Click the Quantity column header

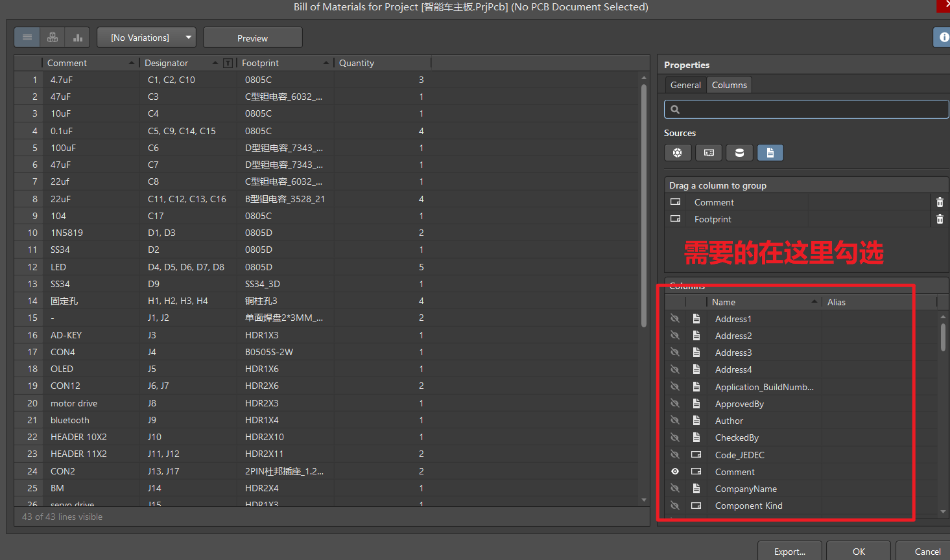[383, 63]
